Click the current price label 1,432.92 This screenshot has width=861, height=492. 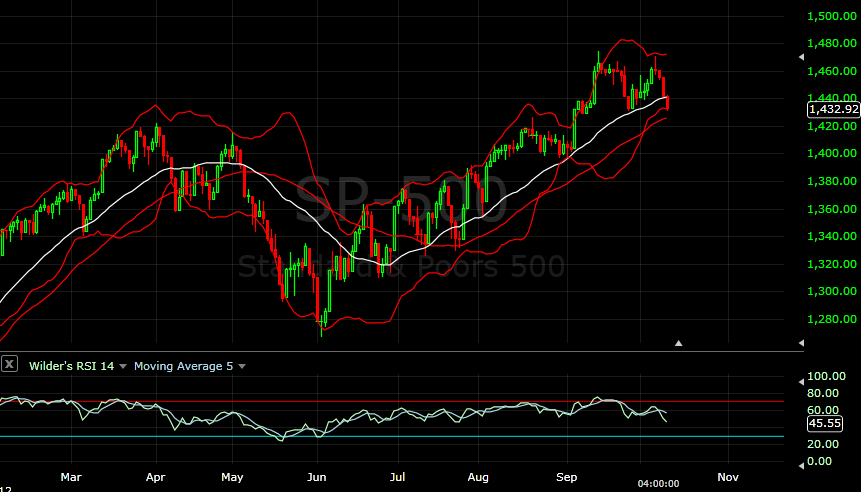pos(834,109)
